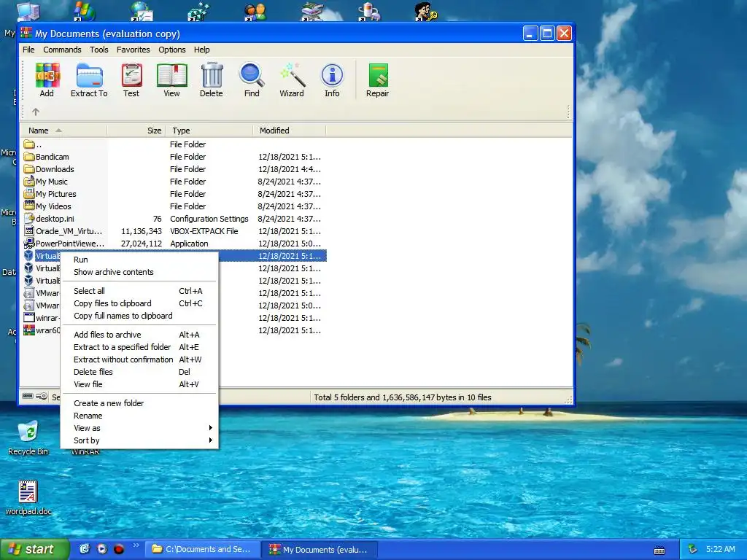Go up one folder level arrow
This screenshot has height=560, width=747.
click(x=36, y=112)
